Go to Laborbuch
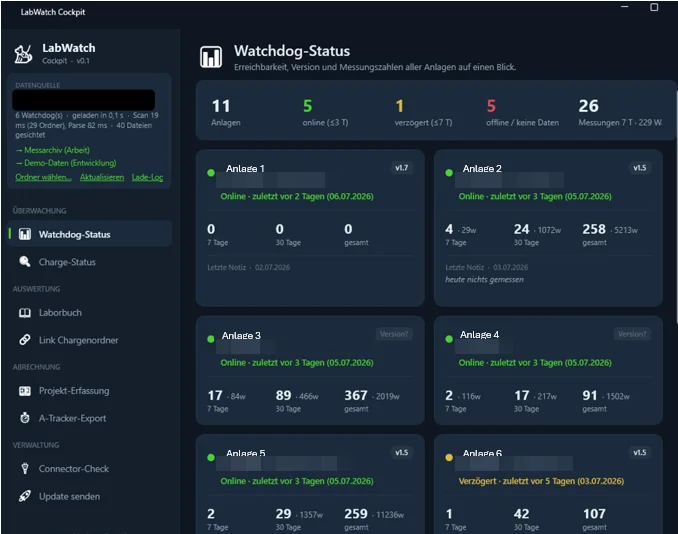678x534 pixels. click(x=90, y=313)
